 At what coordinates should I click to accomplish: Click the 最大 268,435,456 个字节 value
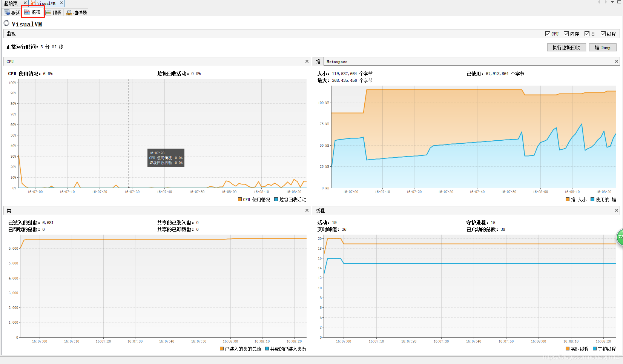tap(352, 80)
